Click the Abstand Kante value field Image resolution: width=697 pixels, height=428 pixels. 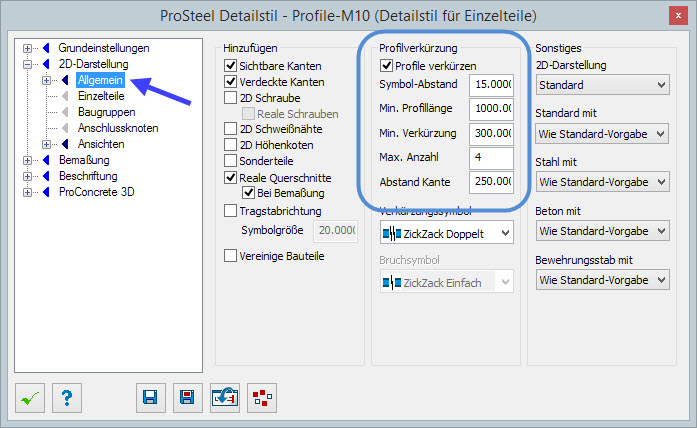491,182
